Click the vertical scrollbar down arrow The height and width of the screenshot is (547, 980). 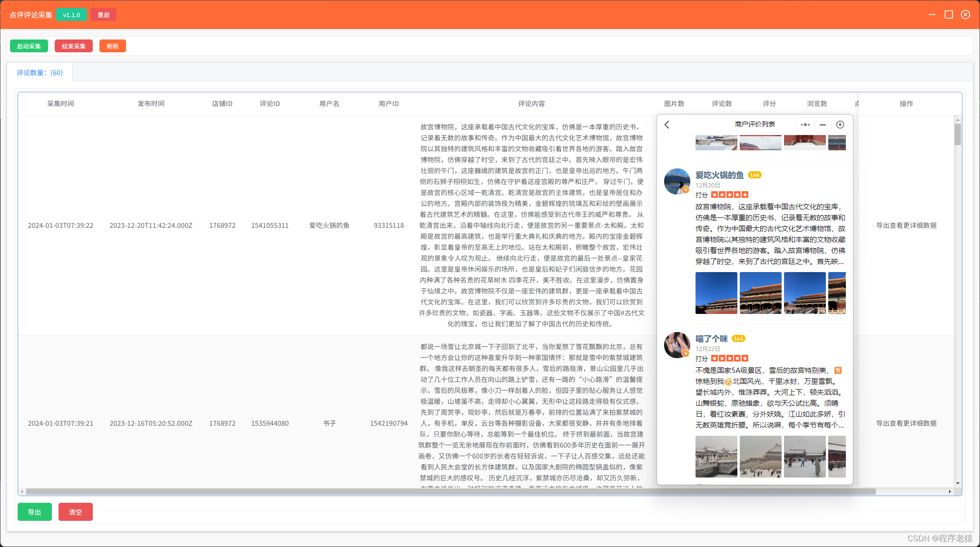(x=958, y=483)
